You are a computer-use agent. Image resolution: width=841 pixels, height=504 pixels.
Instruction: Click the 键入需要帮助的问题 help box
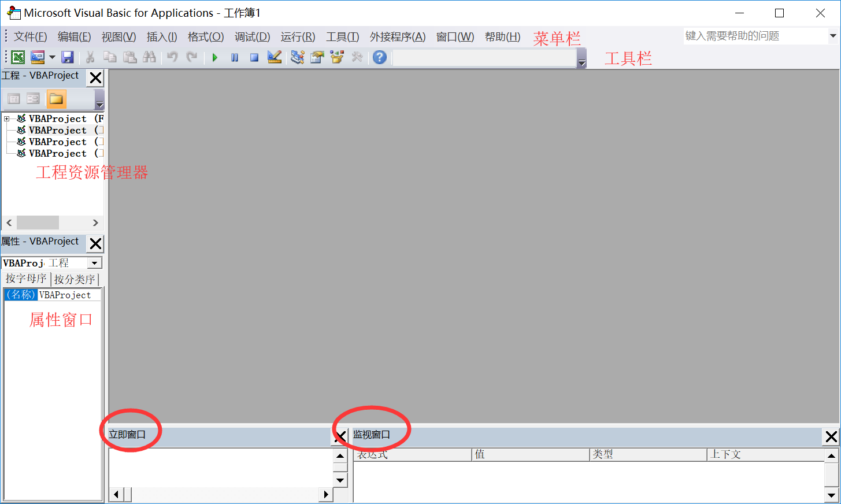756,36
